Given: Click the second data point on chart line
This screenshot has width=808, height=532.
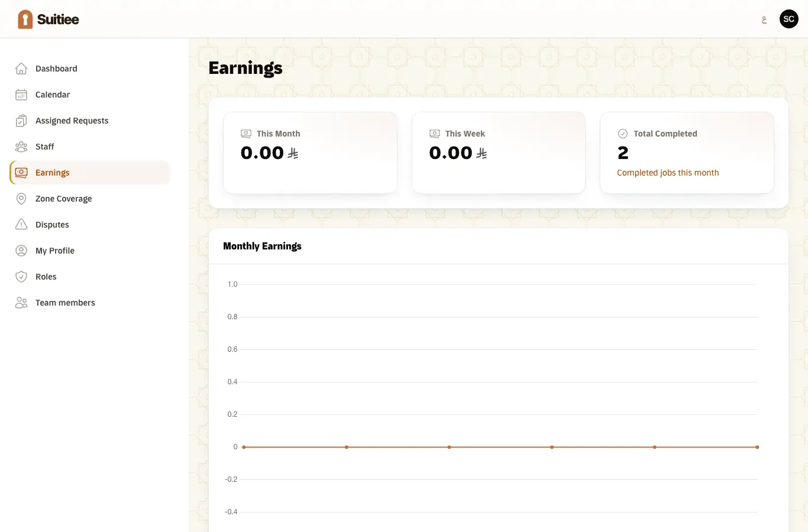Looking at the screenshot, I should pos(347,447).
